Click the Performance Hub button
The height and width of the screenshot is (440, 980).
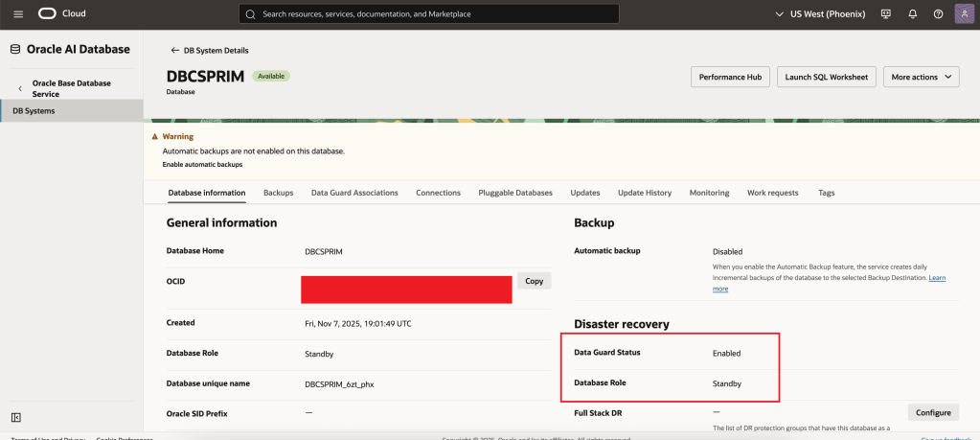tap(729, 77)
